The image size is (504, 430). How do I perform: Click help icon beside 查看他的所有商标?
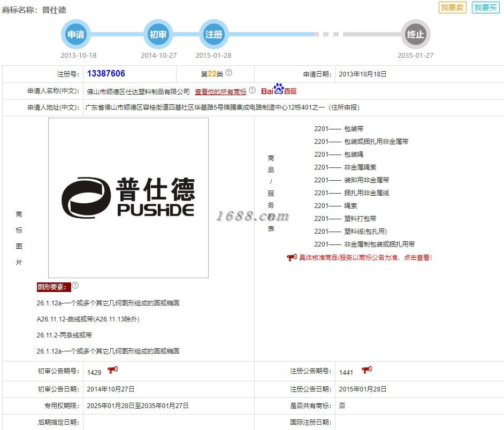pyautogui.click(x=253, y=90)
